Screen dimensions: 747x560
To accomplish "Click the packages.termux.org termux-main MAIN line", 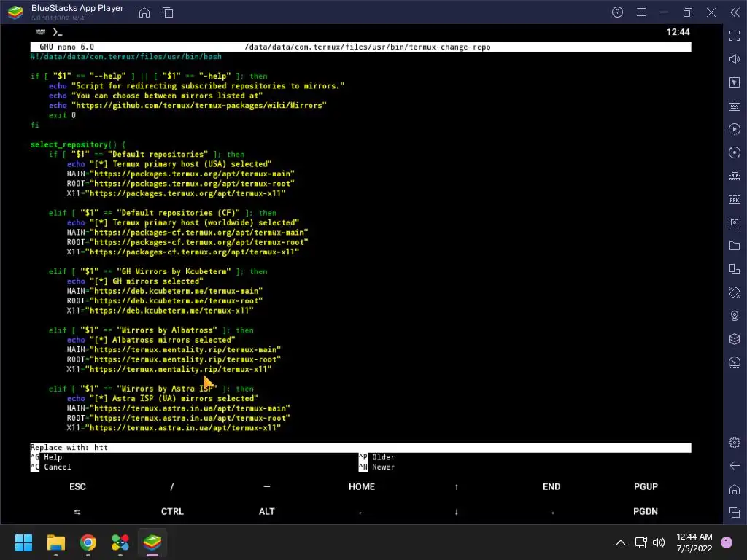I will pos(181,174).
